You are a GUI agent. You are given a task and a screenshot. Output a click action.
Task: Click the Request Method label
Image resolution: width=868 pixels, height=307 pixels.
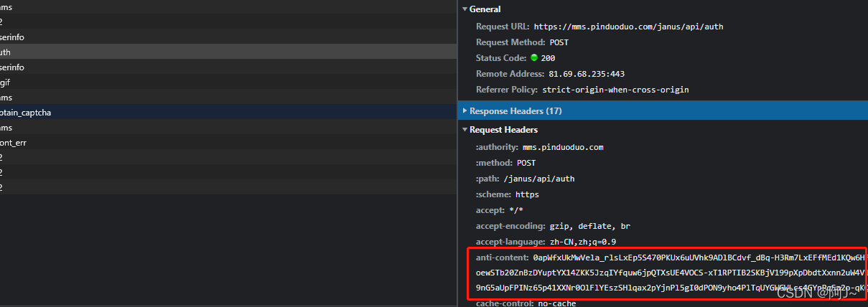coord(511,42)
